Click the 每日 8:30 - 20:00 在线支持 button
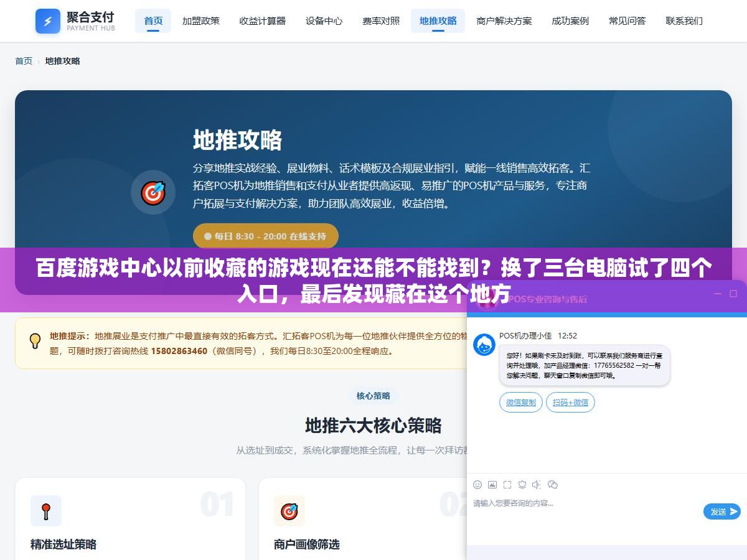 [x=266, y=236]
